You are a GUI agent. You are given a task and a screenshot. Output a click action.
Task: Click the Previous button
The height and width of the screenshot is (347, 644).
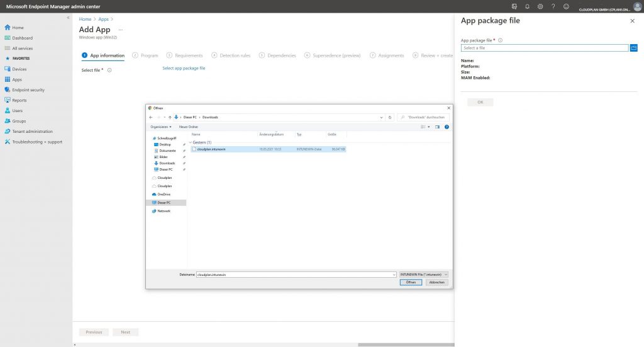tap(94, 332)
